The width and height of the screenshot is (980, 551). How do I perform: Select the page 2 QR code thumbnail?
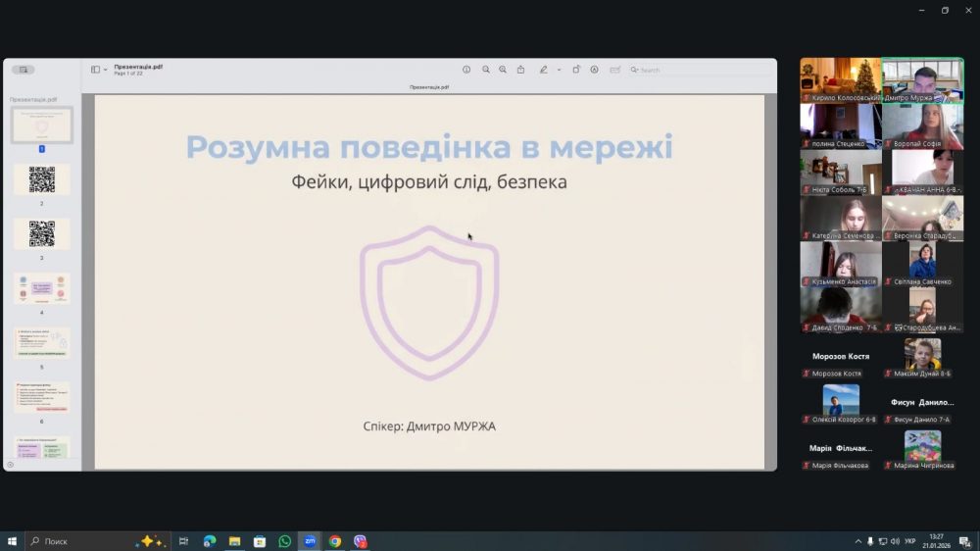click(x=41, y=179)
